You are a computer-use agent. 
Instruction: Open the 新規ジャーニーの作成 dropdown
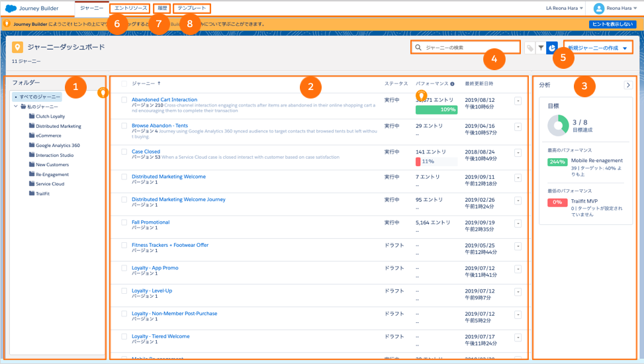598,48
